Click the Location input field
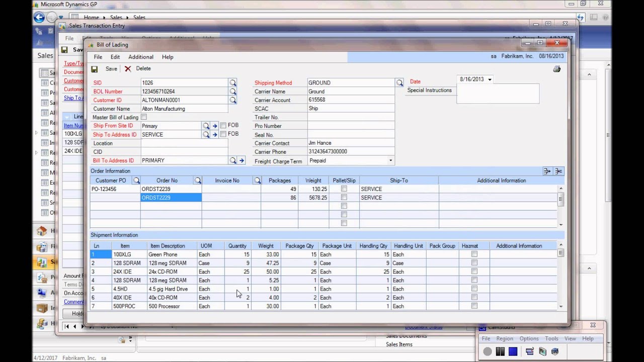This screenshot has width=644, height=362. 184,143
